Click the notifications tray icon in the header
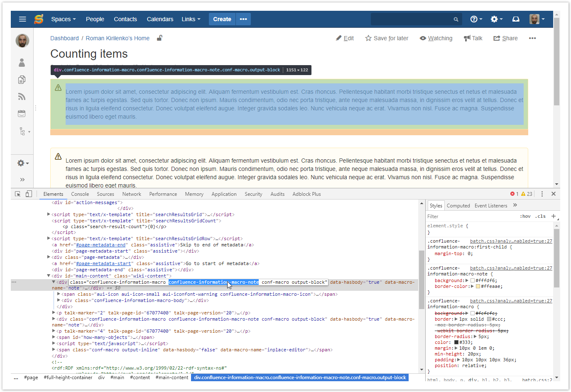Image resolution: width=571 pixels, height=392 pixels. coord(516,19)
